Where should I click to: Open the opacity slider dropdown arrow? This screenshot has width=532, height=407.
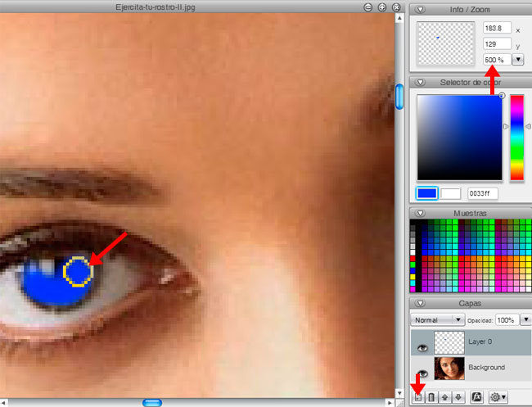[x=526, y=319]
